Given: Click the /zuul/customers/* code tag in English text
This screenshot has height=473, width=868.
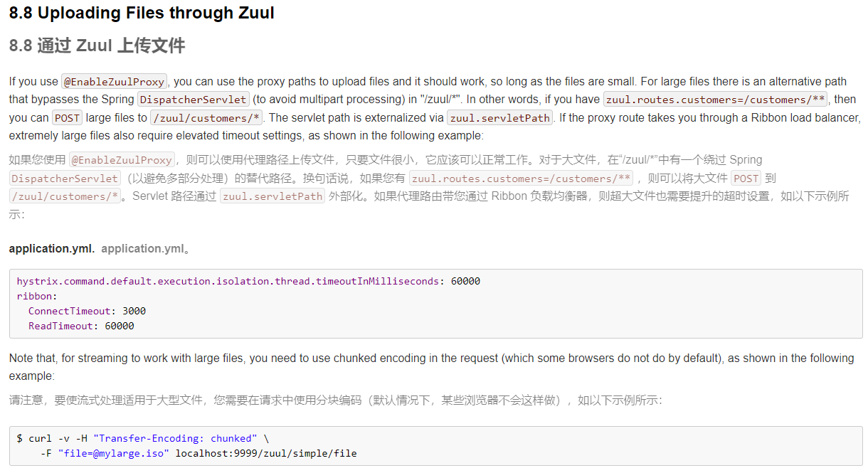Looking at the screenshot, I should point(206,118).
